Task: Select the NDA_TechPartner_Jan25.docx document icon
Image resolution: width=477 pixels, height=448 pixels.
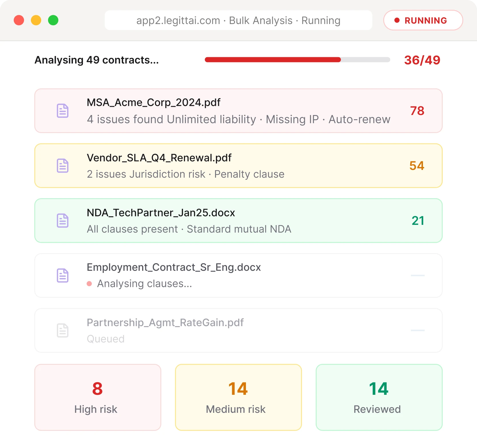Action: (62, 220)
